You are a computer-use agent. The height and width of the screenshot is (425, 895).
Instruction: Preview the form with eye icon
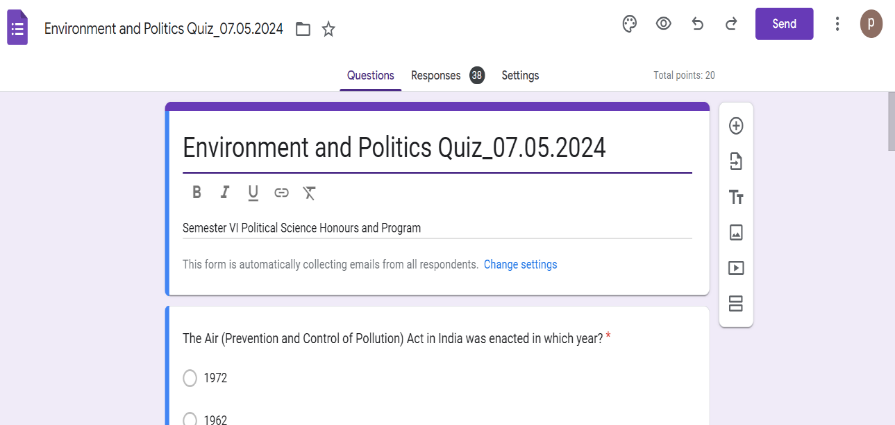coord(663,24)
